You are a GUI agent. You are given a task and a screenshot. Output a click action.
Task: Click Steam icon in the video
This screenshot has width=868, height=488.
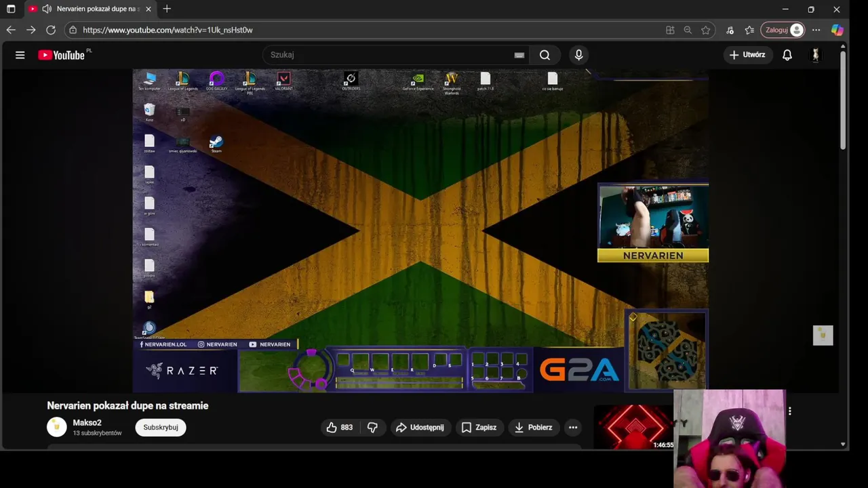coord(216,144)
